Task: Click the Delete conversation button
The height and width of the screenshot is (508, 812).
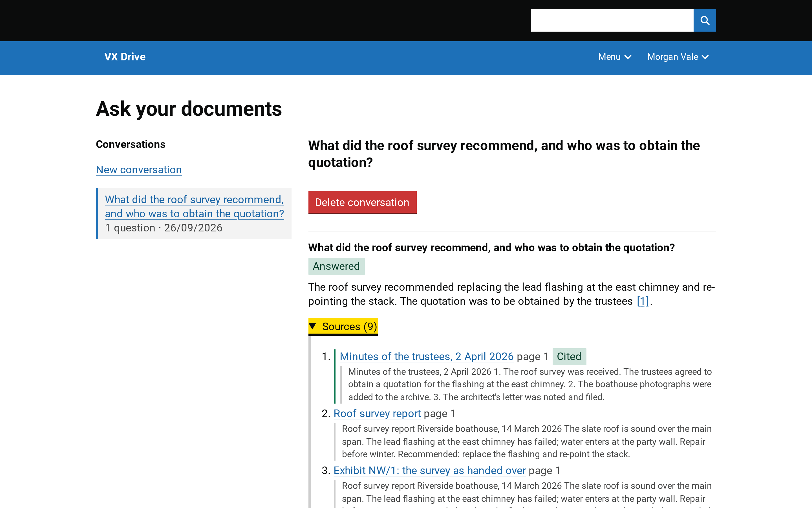Action: click(x=362, y=203)
